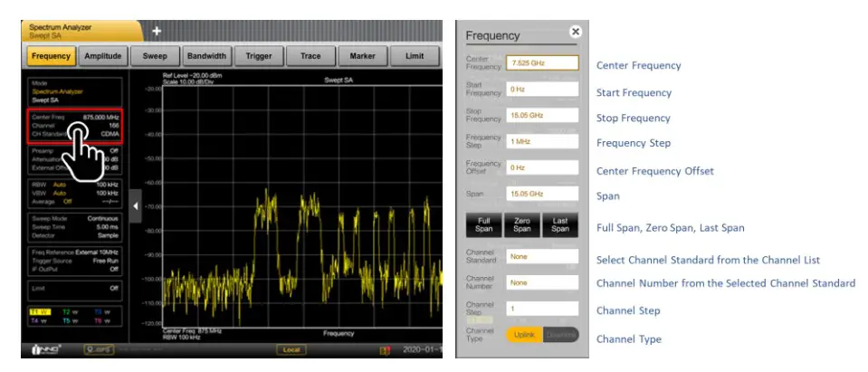Click the Scale 10.00 dB/Div text

click(188, 81)
